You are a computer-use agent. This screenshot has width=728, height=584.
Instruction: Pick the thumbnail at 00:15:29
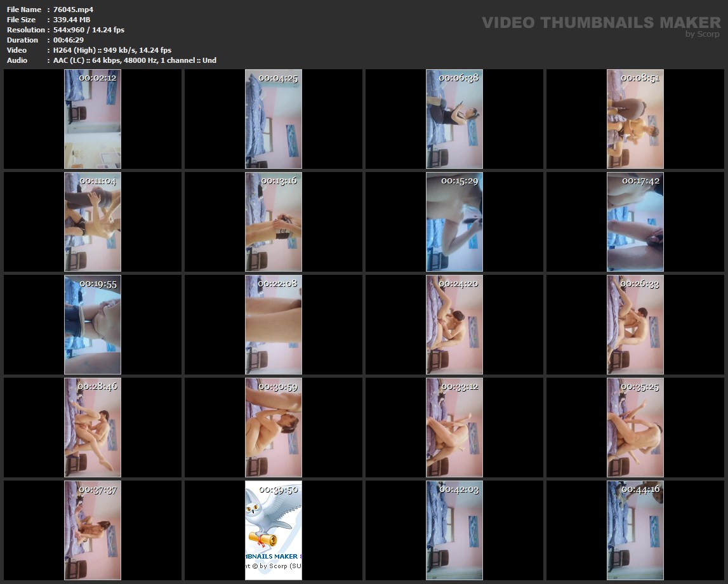tap(454, 222)
